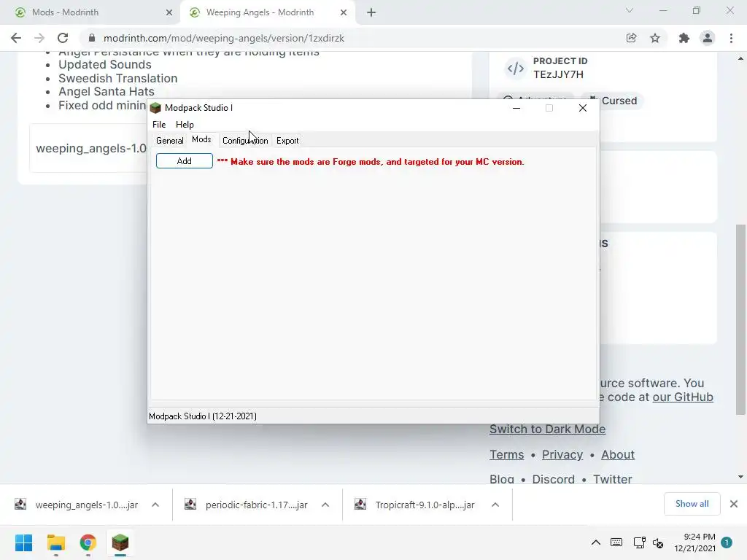Open the Chrome extensions puzzle icon

pos(684,38)
